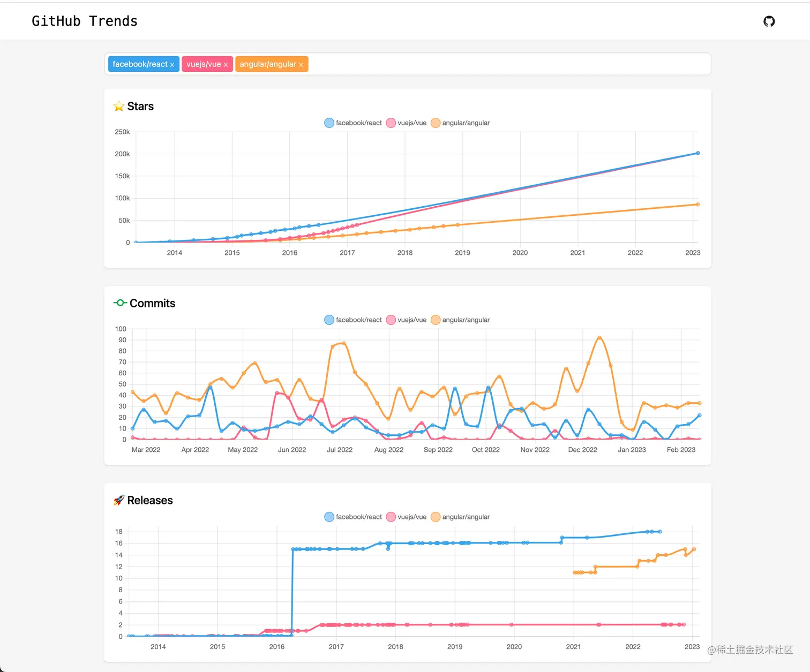Remove the angular/angular repository tag
Viewport: 810px width, 672px height.
point(302,64)
